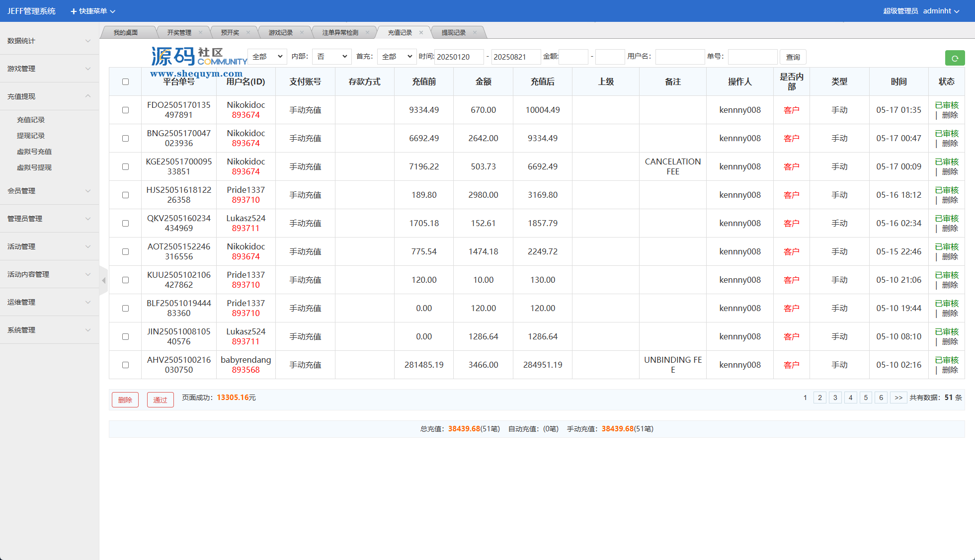Click the green refresh icon button
975x560 pixels.
point(954,58)
